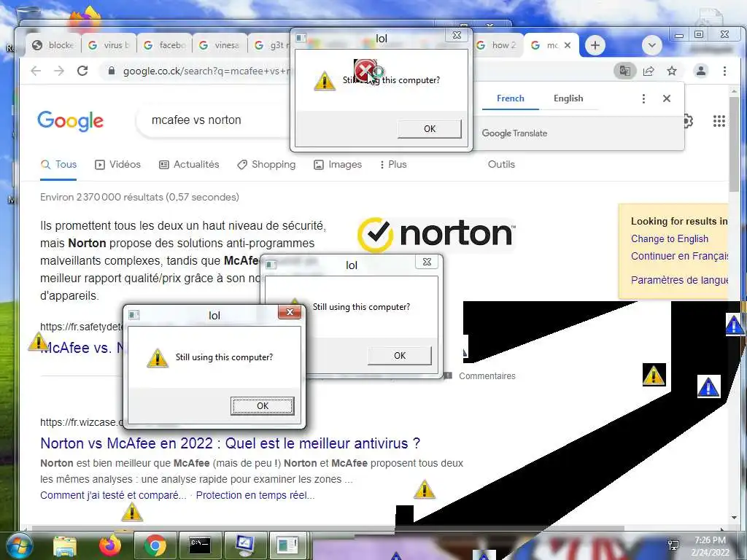This screenshot has width=747, height=560.
Task: Click the browser forward arrow
Action: pos(58,71)
